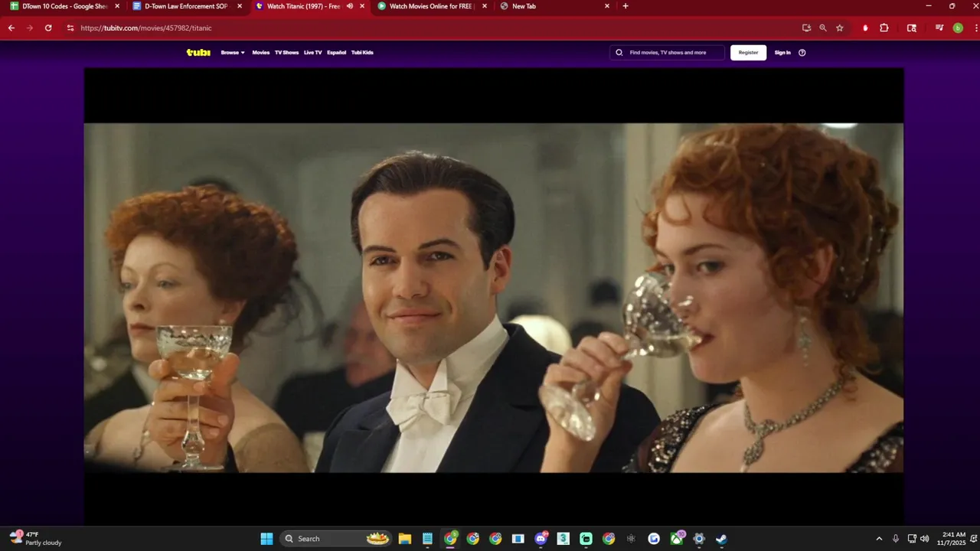Screen dimensions: 980x551
Task: Open the media controls music icon
Action: (x=939, y=28)
